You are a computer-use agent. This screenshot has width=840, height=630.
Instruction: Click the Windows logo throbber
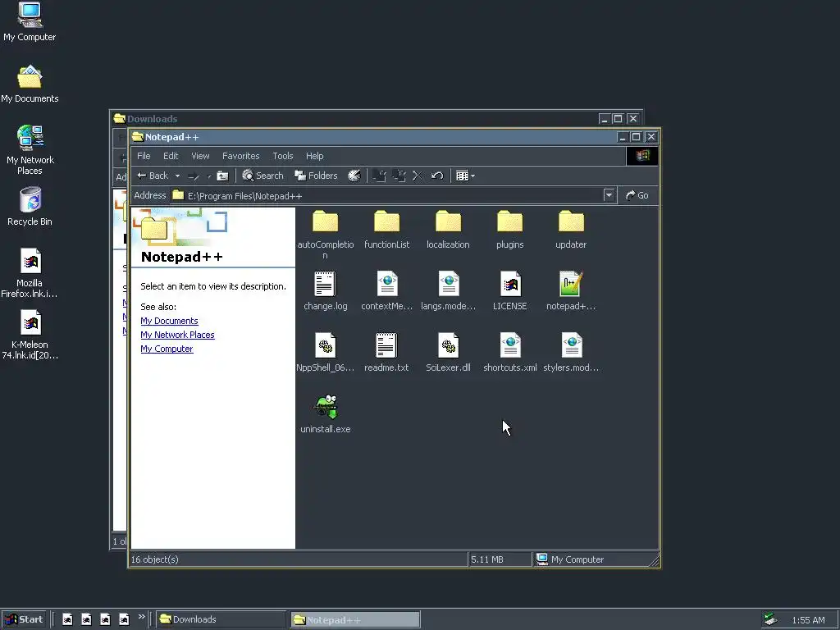pos(642,156)
